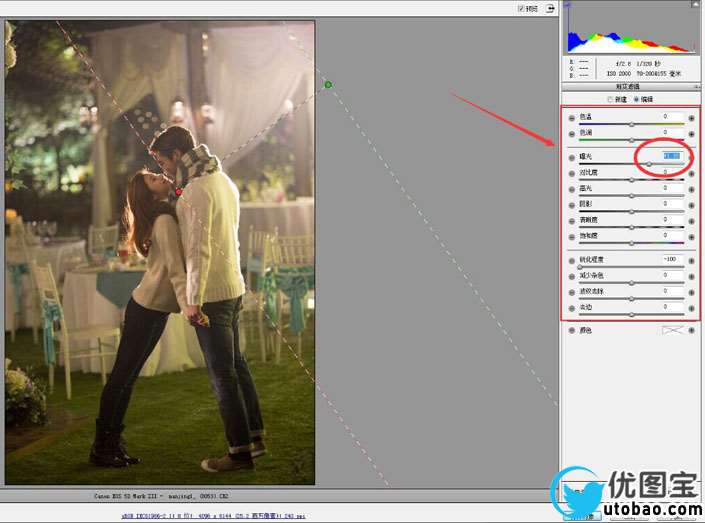Decrease 曝光 with its minus icon
Viewport: 705px width, 523px height.
pyautogui.click(x=571, y=157)
